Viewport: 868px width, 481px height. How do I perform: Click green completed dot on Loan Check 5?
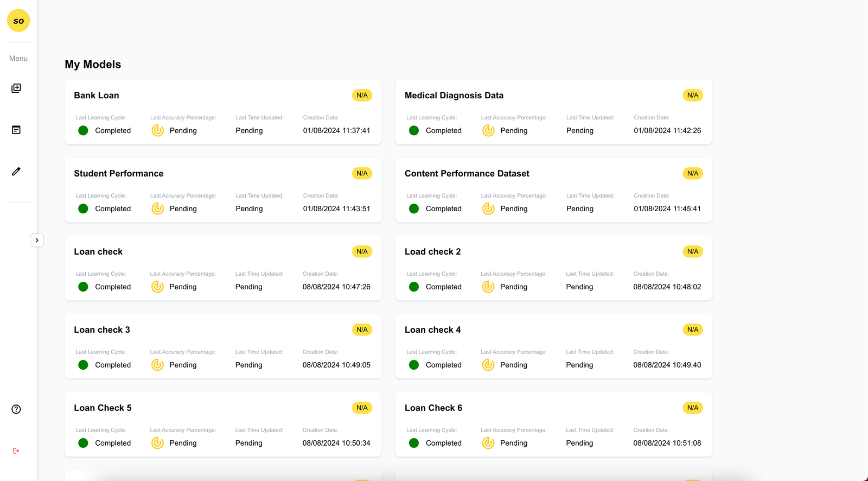pyautogui.click(x=83, y=443)
